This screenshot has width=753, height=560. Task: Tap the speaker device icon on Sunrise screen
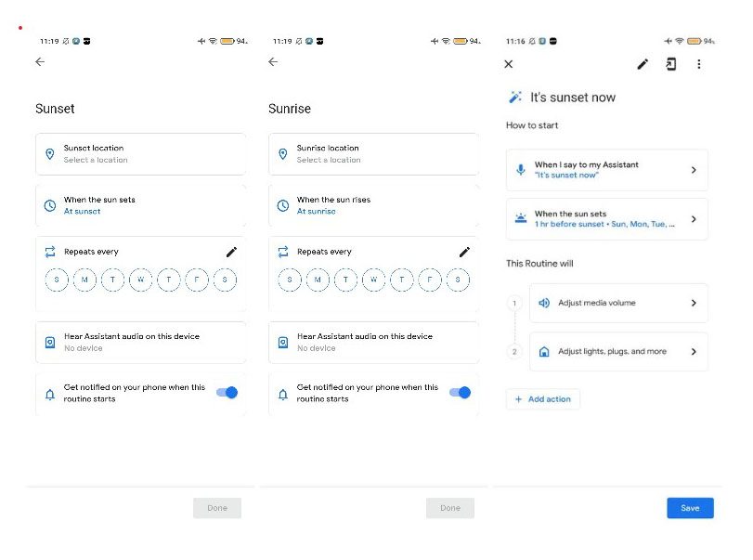[x=283, y=343]
